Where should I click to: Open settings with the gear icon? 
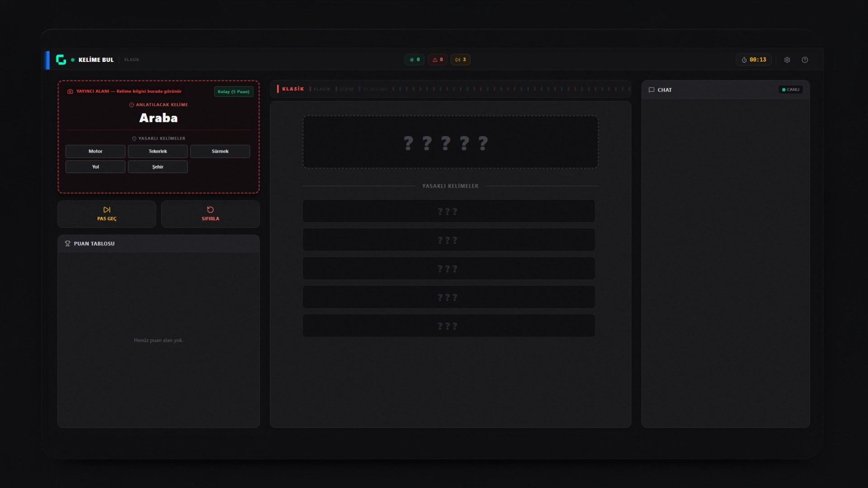point(787,60)
